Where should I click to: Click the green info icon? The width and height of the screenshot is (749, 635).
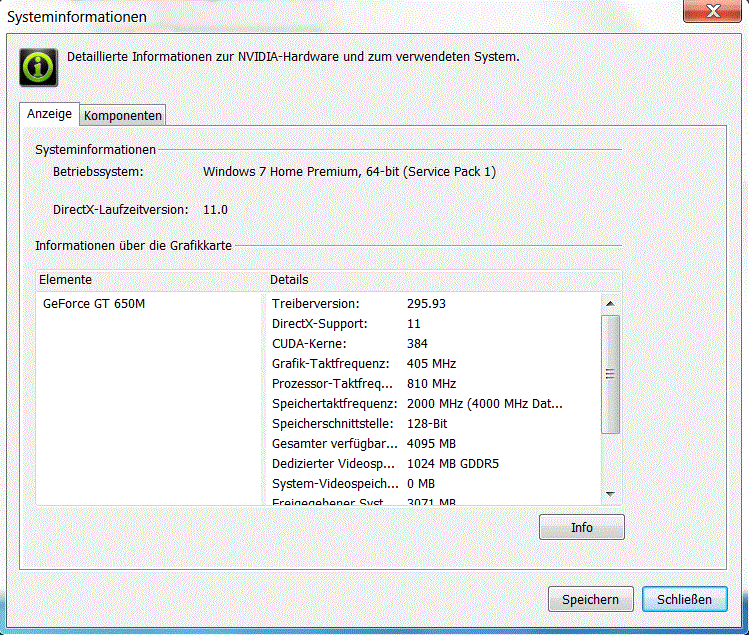click(x=39, y=67)
